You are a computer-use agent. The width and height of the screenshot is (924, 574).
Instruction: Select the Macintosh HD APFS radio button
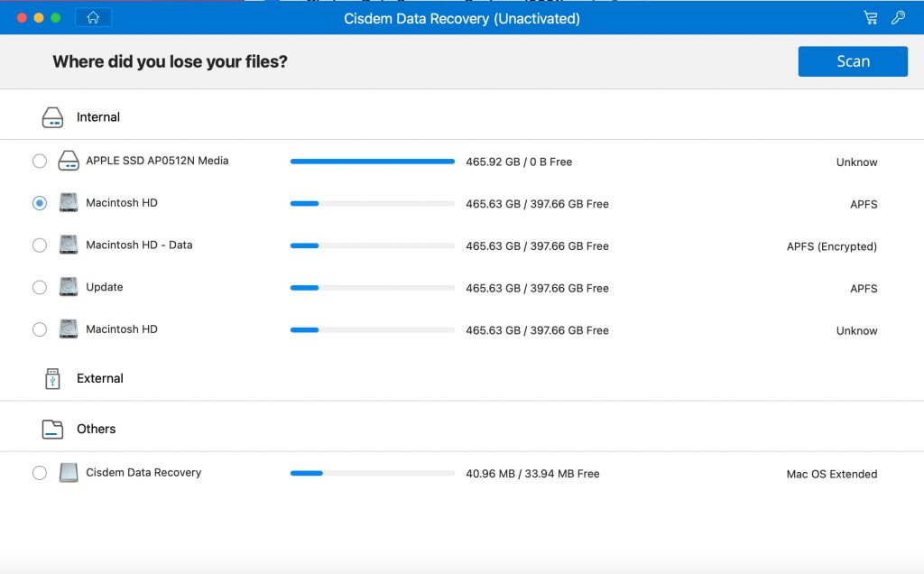40,203
